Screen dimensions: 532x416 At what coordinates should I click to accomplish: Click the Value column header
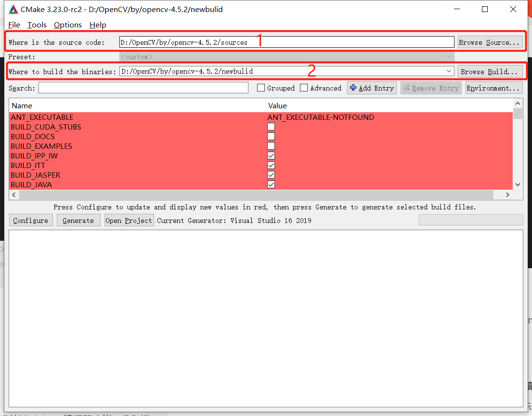[x=389, y=105]
